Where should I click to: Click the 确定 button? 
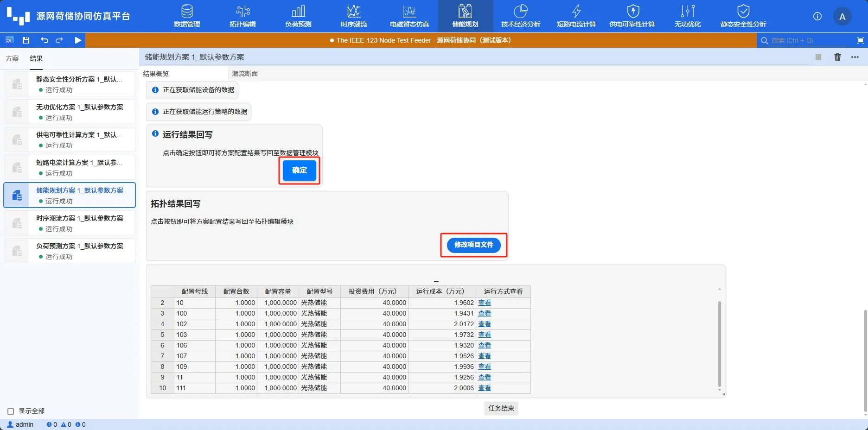300,170
